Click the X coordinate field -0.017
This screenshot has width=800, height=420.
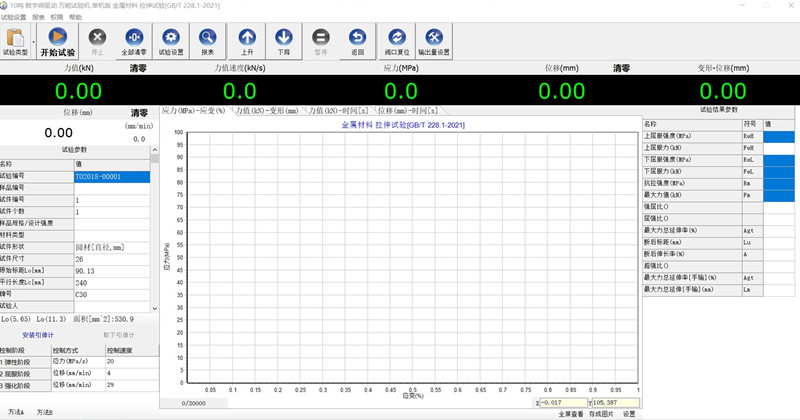click(563, 403)
